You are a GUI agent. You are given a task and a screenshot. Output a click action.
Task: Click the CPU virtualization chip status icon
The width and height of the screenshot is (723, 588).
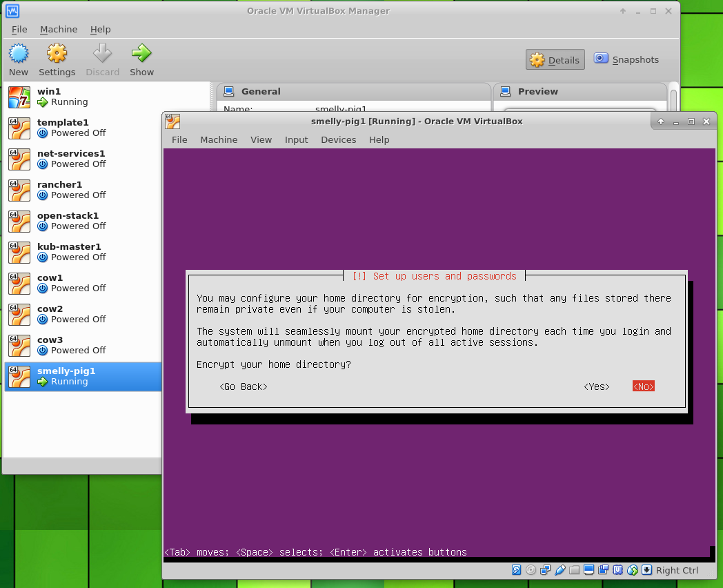pos(618,570)
